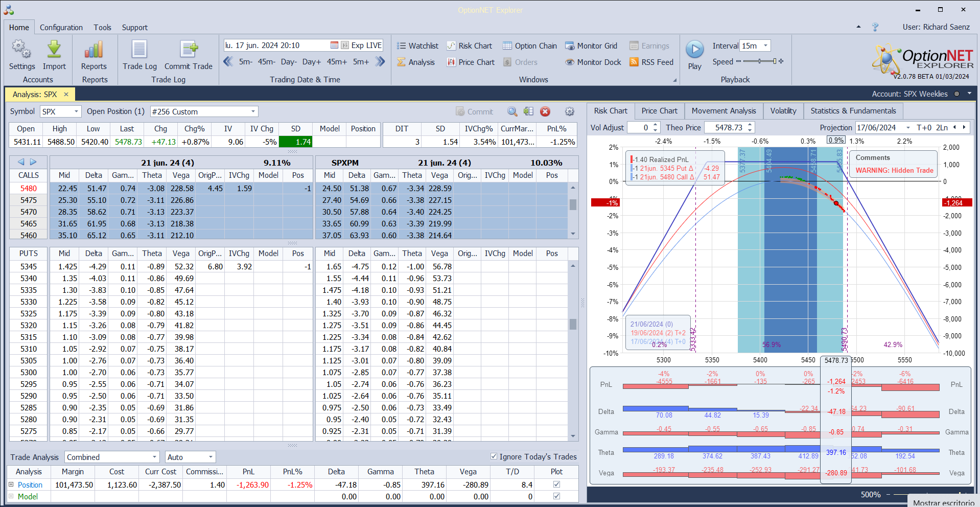Adjust the playback Speed slider

[x=760, y=61]
